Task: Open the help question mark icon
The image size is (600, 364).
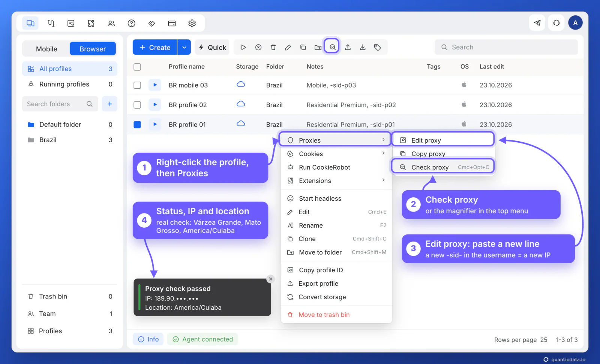Action: click(131, 23)
